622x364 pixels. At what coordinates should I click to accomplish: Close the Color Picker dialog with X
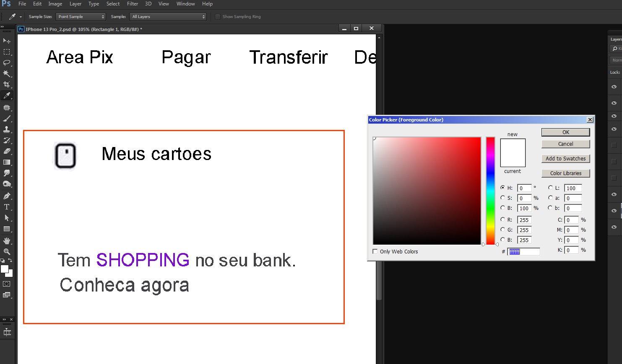(590, 120)
